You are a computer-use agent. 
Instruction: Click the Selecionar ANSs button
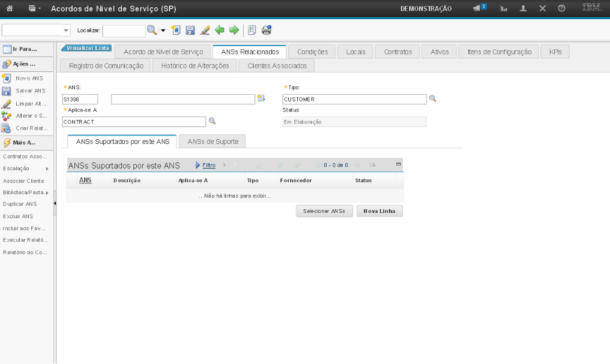324,211
